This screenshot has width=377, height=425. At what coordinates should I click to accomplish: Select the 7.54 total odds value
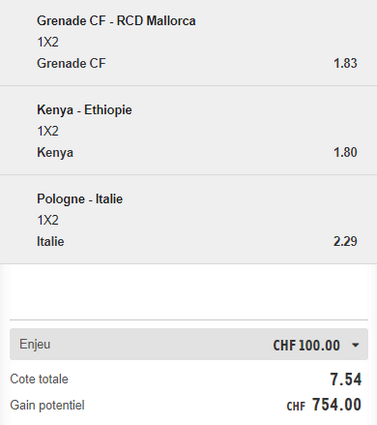point(346,379)
